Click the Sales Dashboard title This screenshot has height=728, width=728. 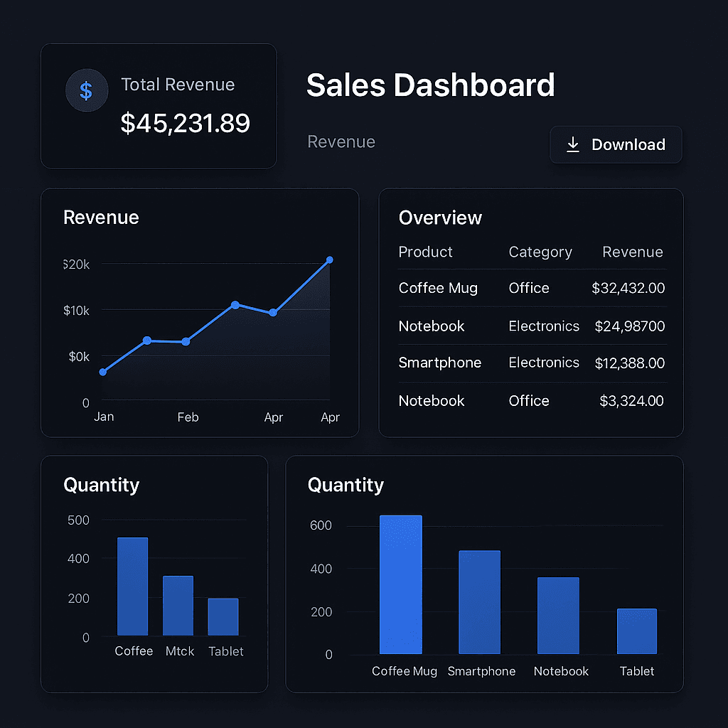click(430, 85)
